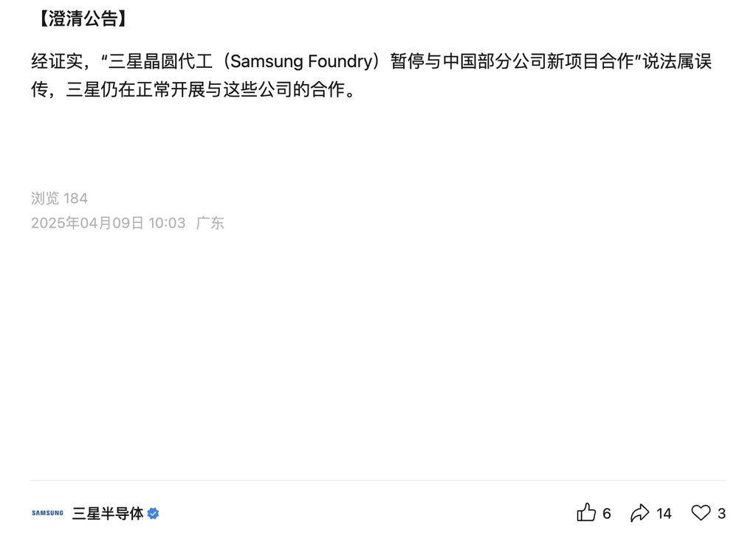The height and width of the screenshot is (536, 756).
Task: Click the 广东 location label
Action: [x=210, y=223]
